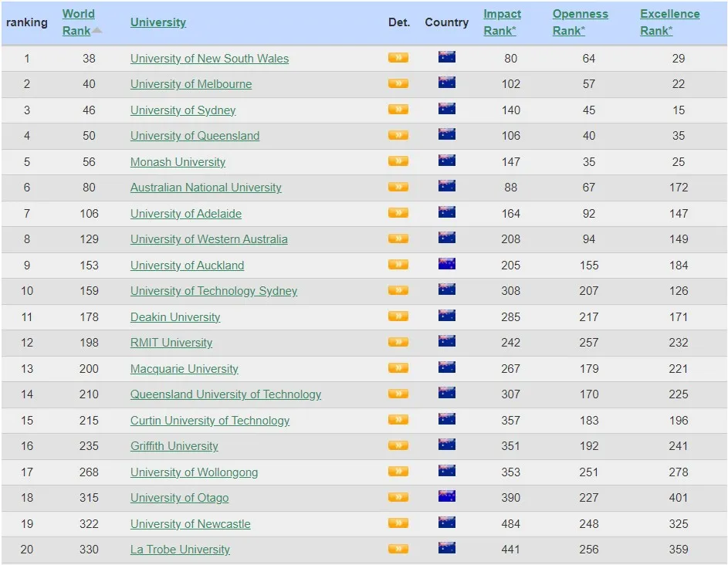Viewport: 728px width, 565px height.
Task: Open details icon for Monash University
Action: (x=398, y=161)
